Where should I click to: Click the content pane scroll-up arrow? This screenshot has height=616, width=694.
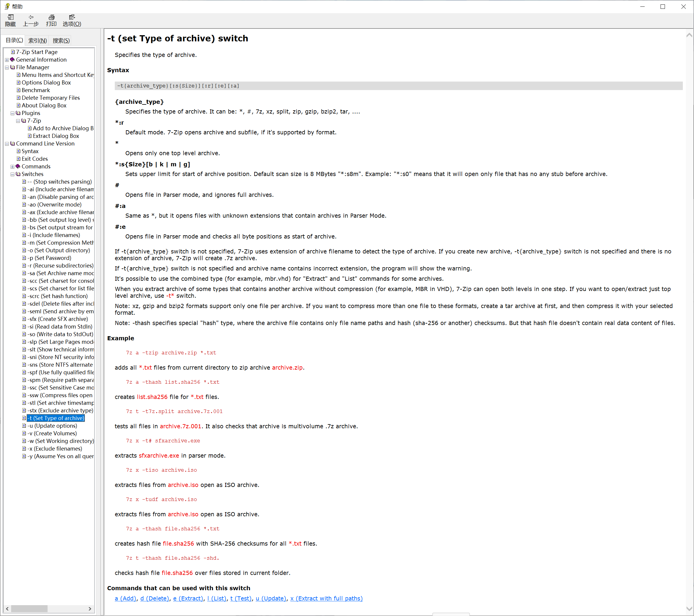(x=689, y=35)
